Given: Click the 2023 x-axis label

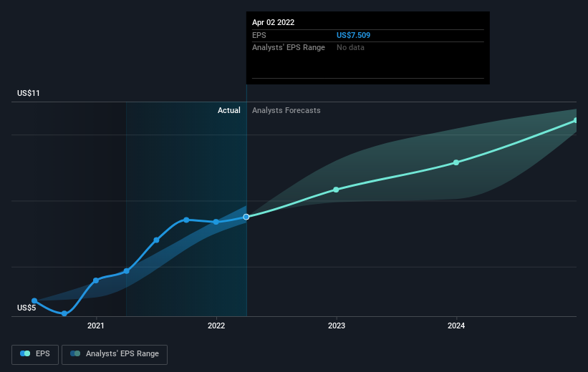Looking at the screenshot, I should point(337,325).
